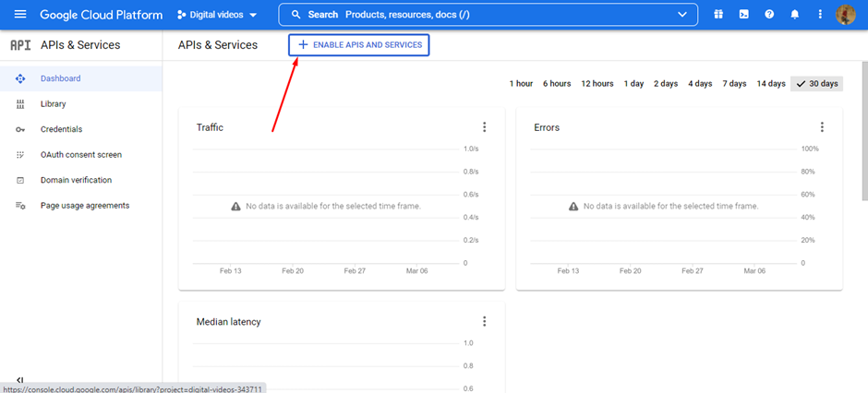The image size is (868, 393).
Task: Click ENABLE APIS AND SERVICES button
Action: pos(358,45)
